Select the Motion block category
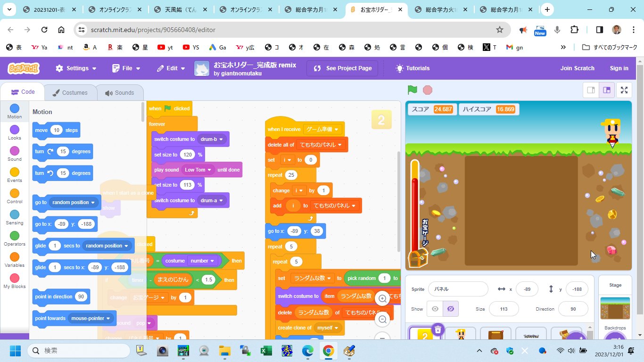This screenshot has width=644, height=362. click(x=15, y=112)
